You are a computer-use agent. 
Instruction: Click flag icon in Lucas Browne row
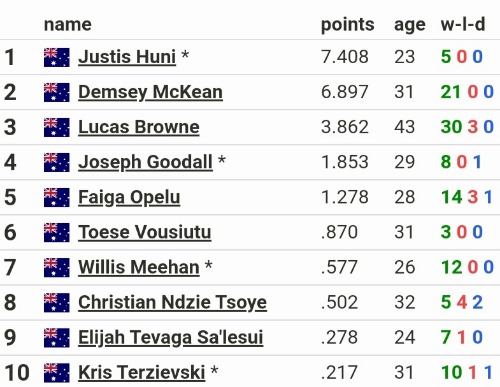click(57, 127)
